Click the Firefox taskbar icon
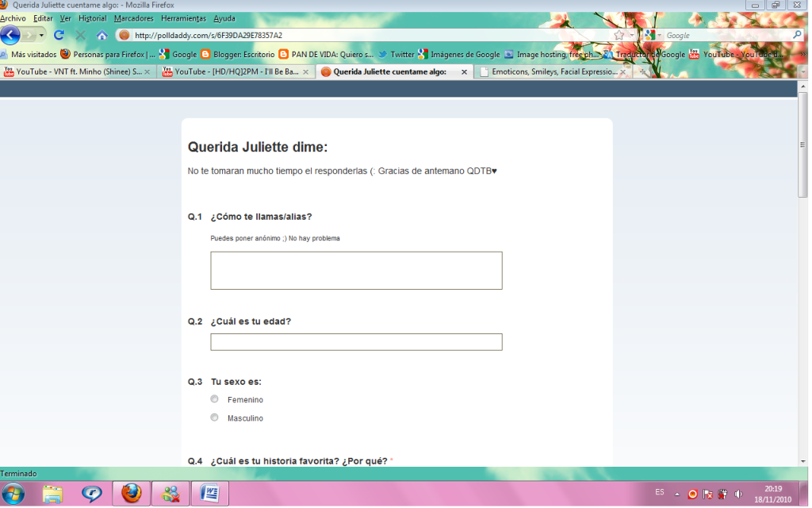The height and width of the screenshot is (508, 812). tap(132, 494)
